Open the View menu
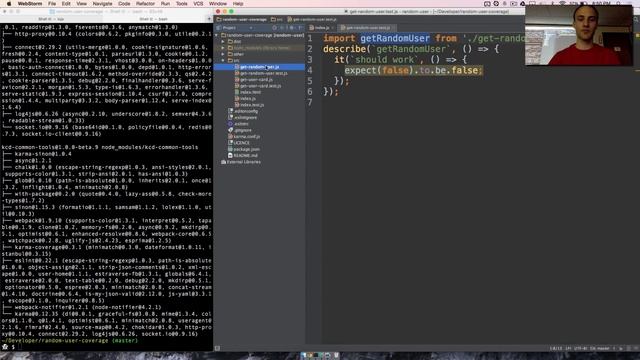 [x=82, y=4]
